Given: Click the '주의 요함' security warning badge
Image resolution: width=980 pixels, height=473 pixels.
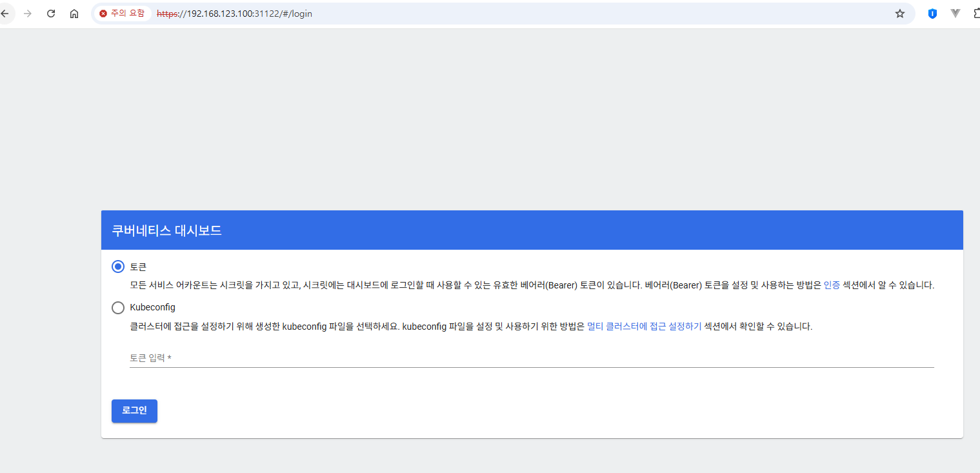Looking at the screenshot, I should pyautogui.click(x=122, y=14).
